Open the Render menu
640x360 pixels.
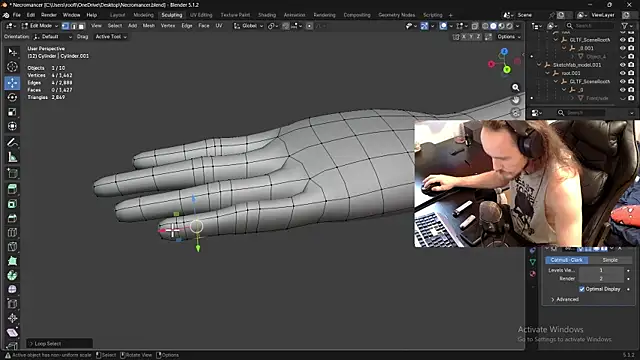[49, 15]
